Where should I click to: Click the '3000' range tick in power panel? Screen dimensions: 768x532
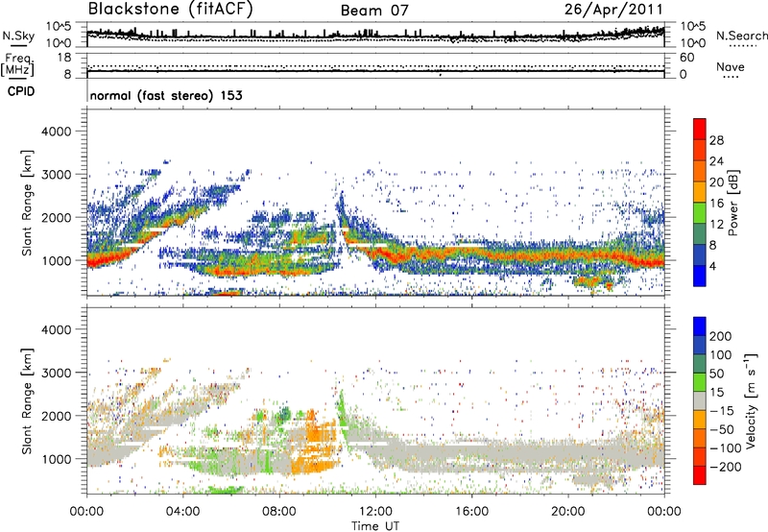[x=56, y=175]
